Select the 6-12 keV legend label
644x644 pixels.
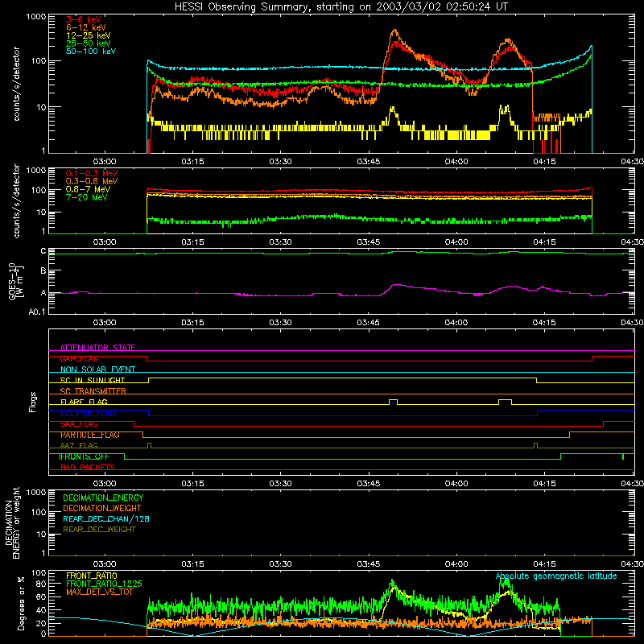[x=85, y=27]
